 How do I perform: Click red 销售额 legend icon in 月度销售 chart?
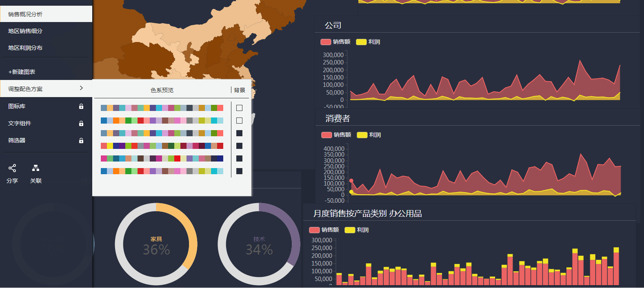tap(314, 230)
